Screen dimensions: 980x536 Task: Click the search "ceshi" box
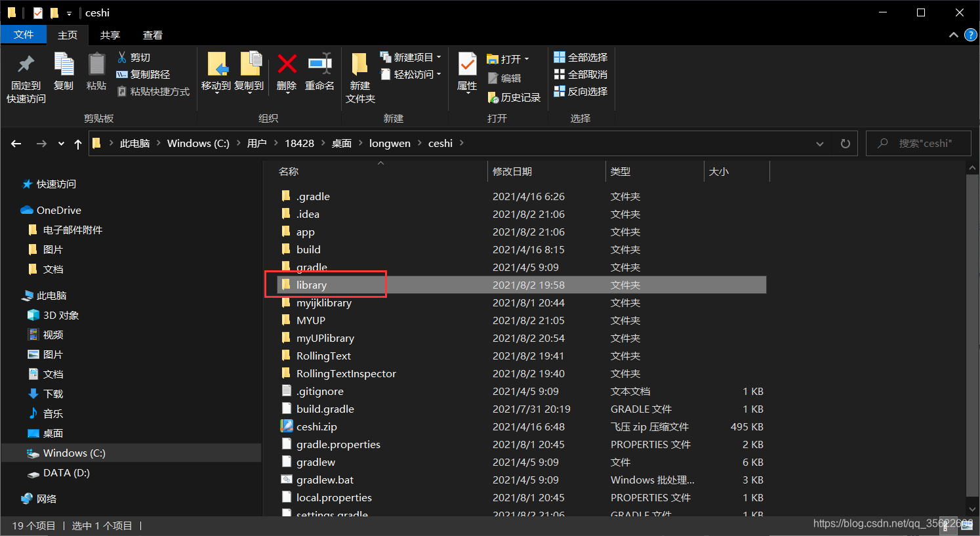point(918,144)
